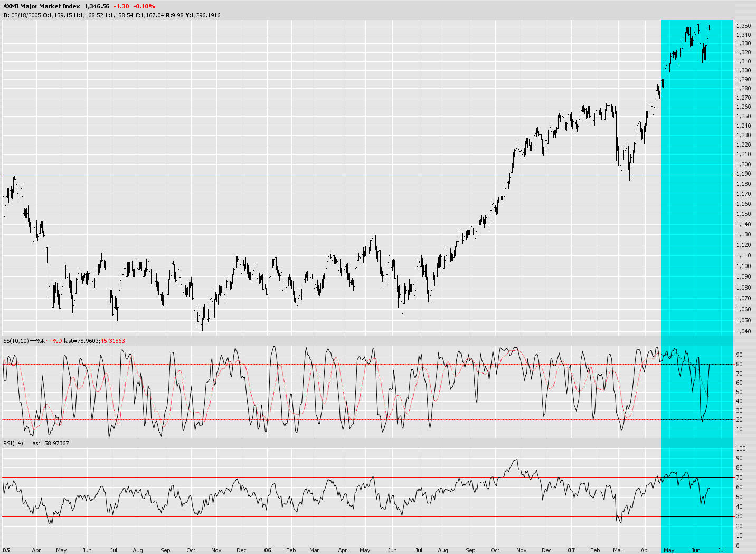Click the 1,300 price axis label
The image size is (756, 554).
click(x=743, y=70)
